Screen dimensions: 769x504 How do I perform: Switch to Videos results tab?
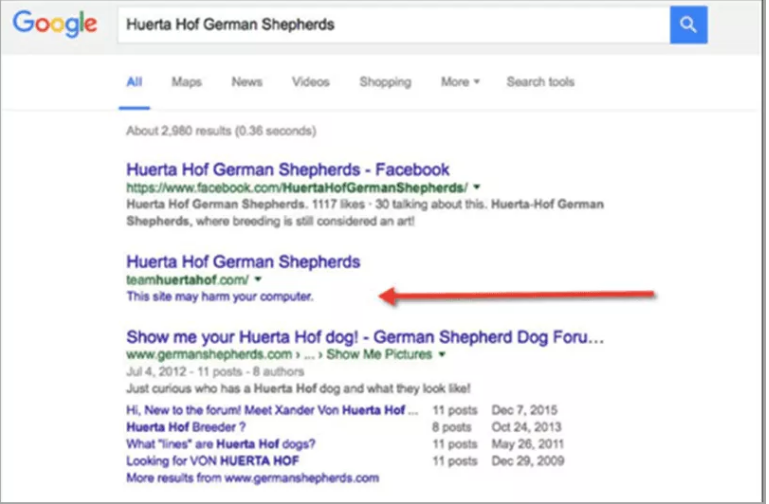310,82
